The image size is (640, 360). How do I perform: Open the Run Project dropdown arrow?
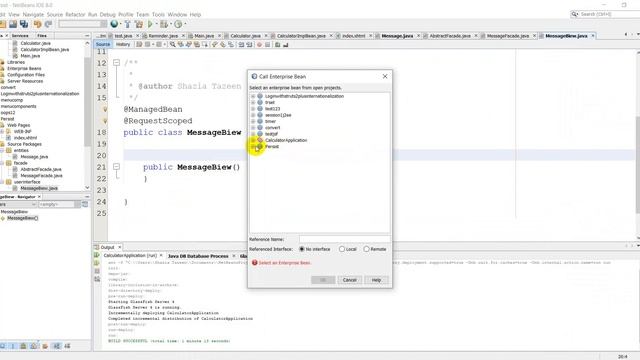click(x=156, y=24)
